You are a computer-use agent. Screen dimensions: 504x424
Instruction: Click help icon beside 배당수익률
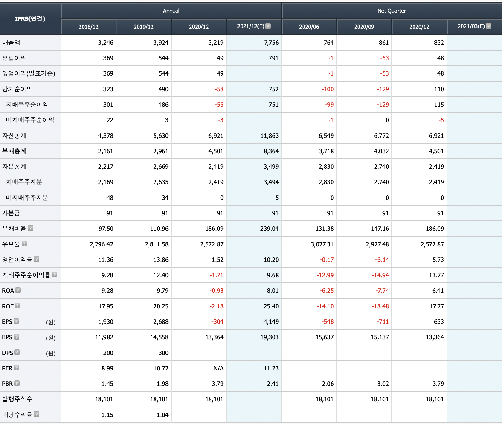click(x=37, y=414)
